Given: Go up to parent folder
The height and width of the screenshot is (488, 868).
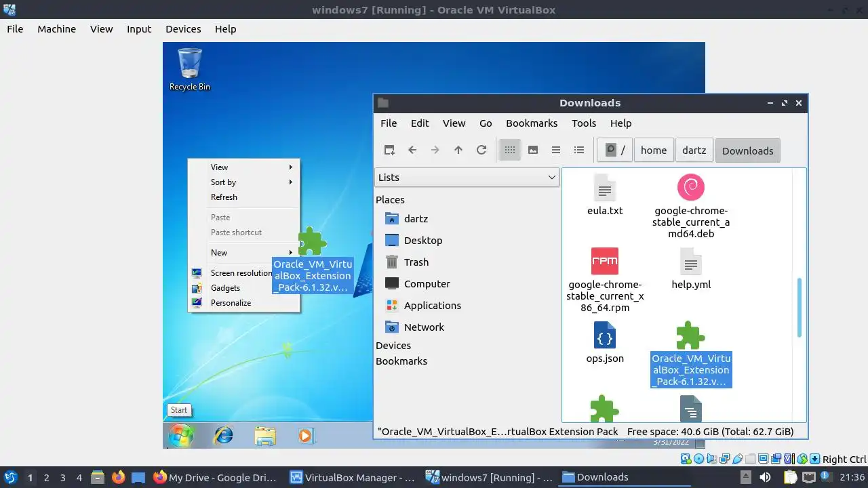Looking at the screenshot, I should click(458, 150).
